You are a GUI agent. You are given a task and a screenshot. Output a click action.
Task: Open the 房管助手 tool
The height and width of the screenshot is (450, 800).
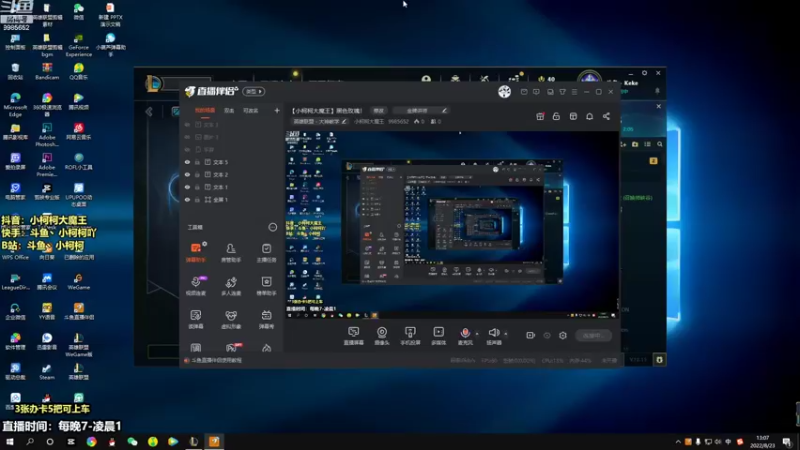click(231, 252)
